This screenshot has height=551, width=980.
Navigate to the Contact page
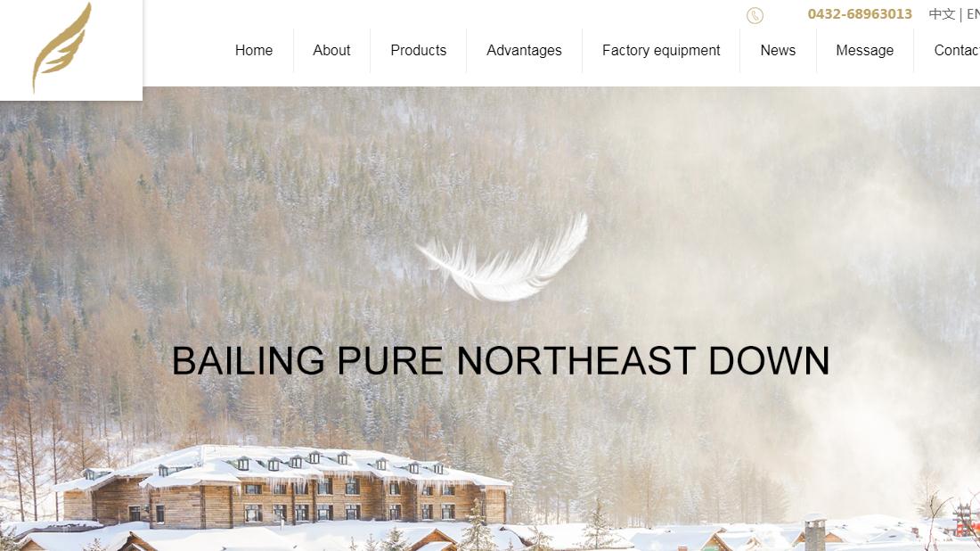click(x=956, y=50)
